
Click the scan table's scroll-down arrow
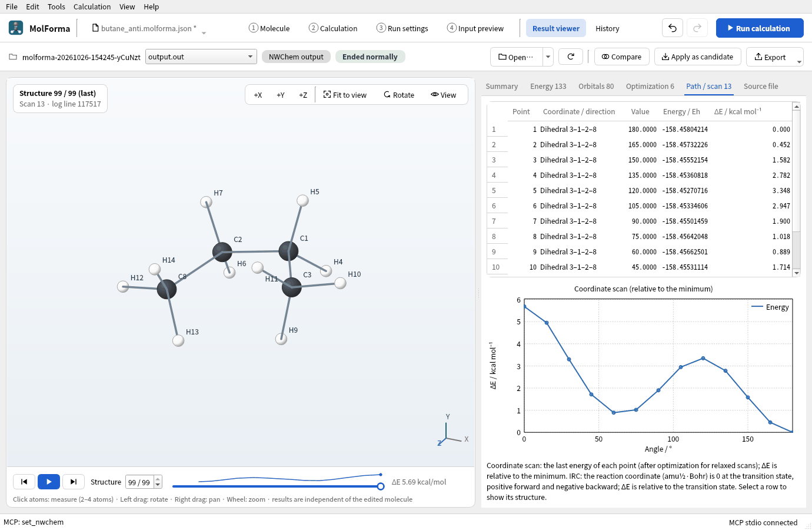click(x=796, y=273)
